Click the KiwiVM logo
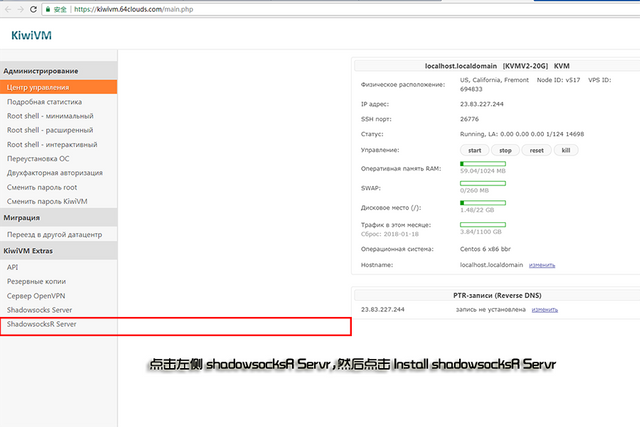The width and height of the screenshot is (640, 427). (x=31, y=36)
